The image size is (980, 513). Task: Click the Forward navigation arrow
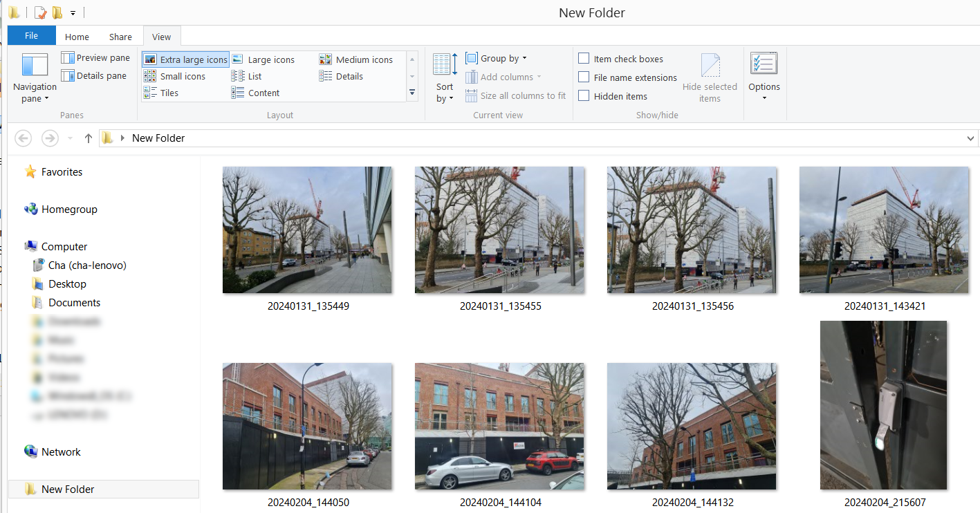point(50,138)
